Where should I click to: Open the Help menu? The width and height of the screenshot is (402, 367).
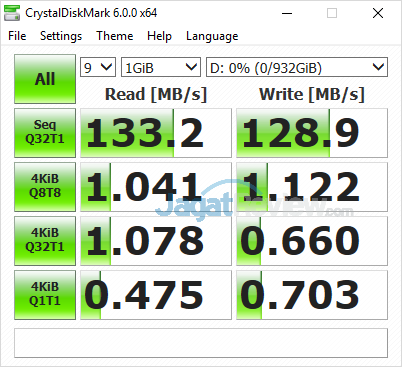tap(159, 36)
